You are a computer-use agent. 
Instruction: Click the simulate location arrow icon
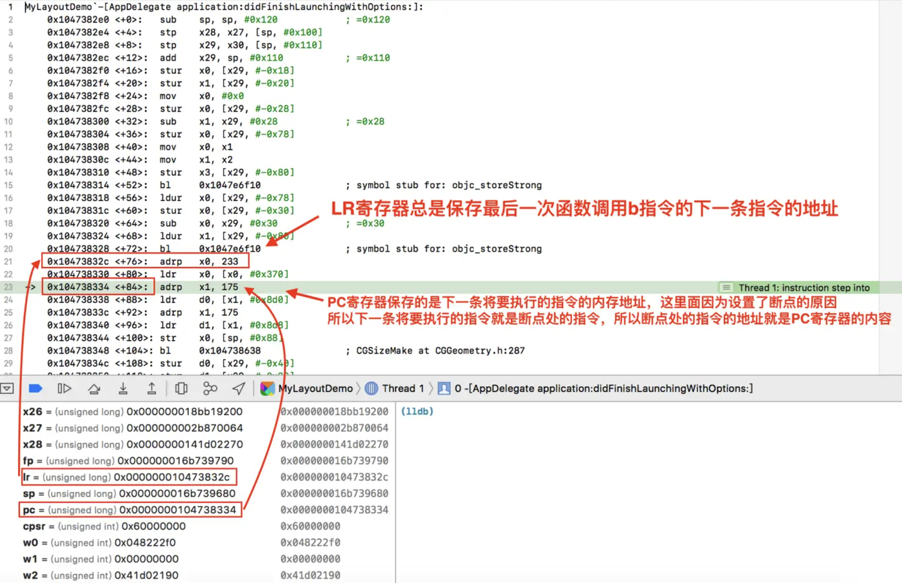tap(239, 389)
